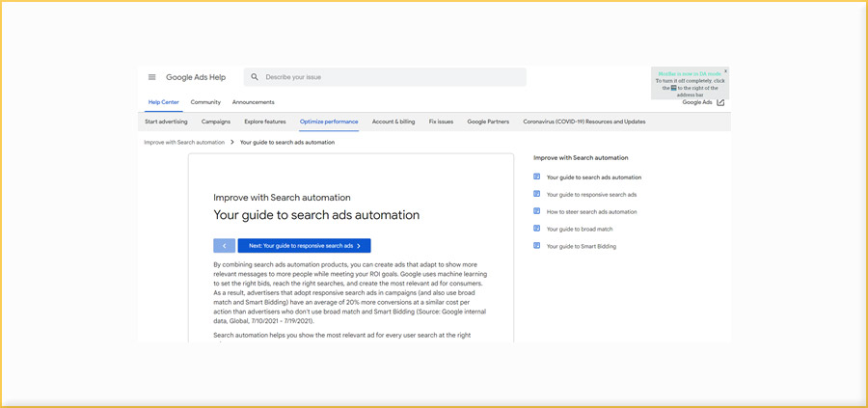
Task: Open Coronavirus (COVID-19) Resources and Updates
Action: (584, 122)
